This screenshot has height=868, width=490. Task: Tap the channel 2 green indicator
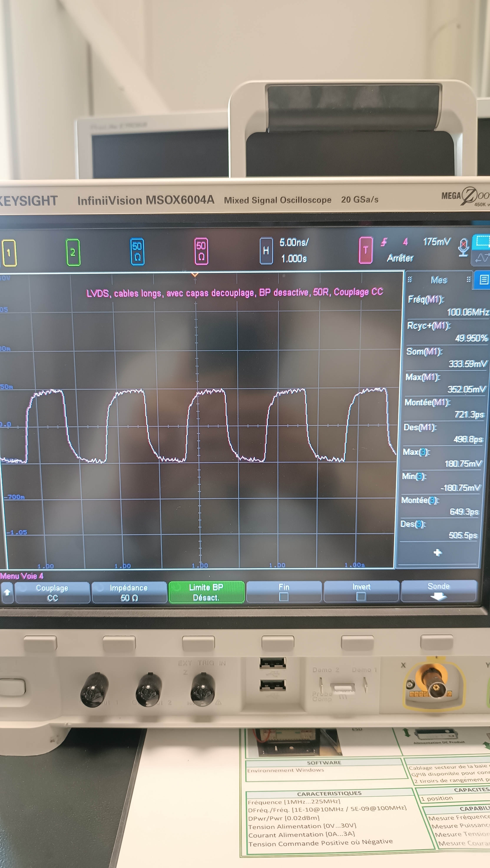[x=73, y=252]
